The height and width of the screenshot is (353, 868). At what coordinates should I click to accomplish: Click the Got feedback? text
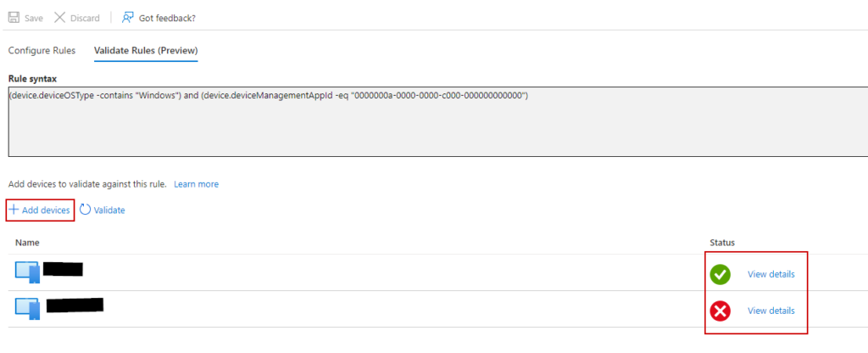click(170, 18)
